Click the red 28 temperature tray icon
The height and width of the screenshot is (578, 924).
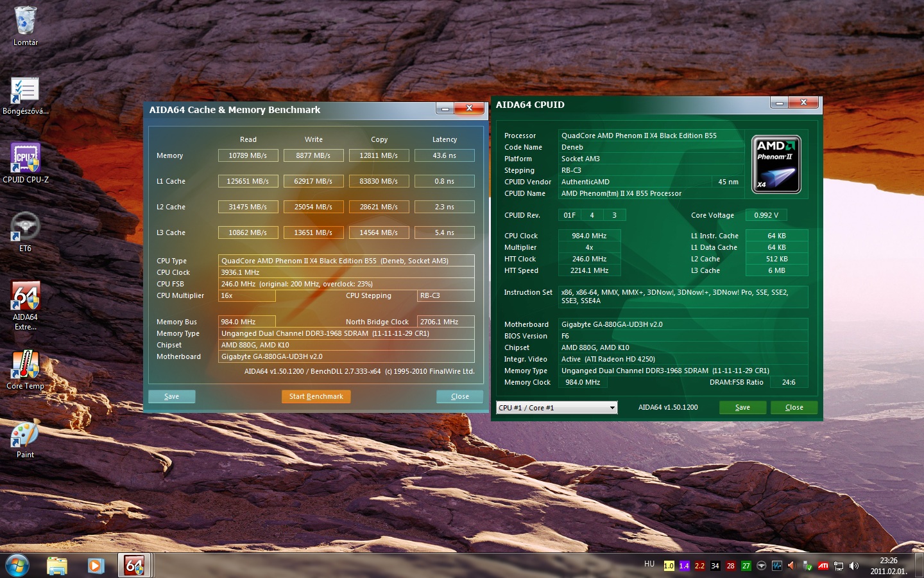tap(730, 566)
